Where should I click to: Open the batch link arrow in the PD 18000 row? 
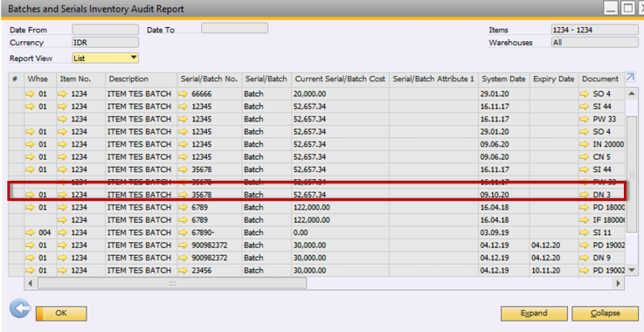184,207
